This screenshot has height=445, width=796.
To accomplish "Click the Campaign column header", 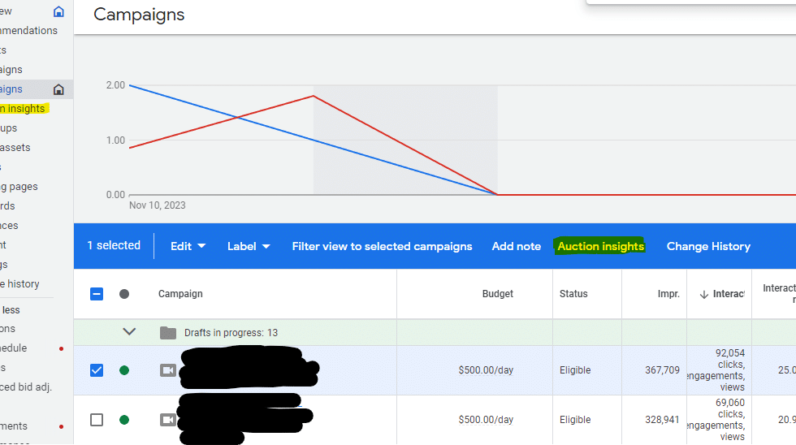I will point(180,294).
